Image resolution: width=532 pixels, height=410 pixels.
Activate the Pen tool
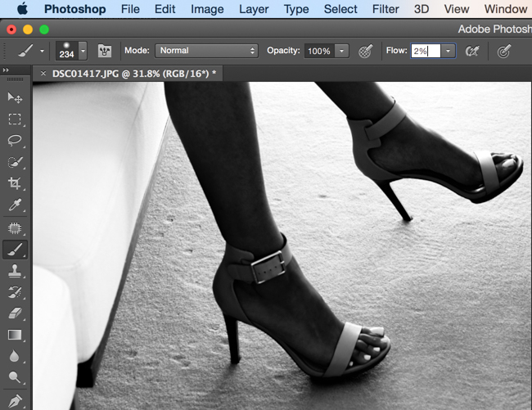point(15,401)
